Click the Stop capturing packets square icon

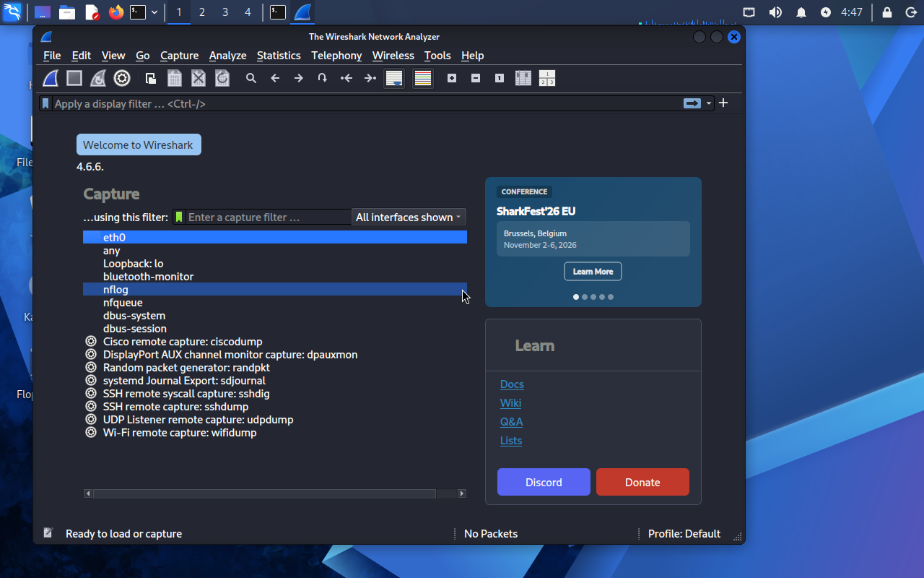pyautogui.click(x=74, y=78)
